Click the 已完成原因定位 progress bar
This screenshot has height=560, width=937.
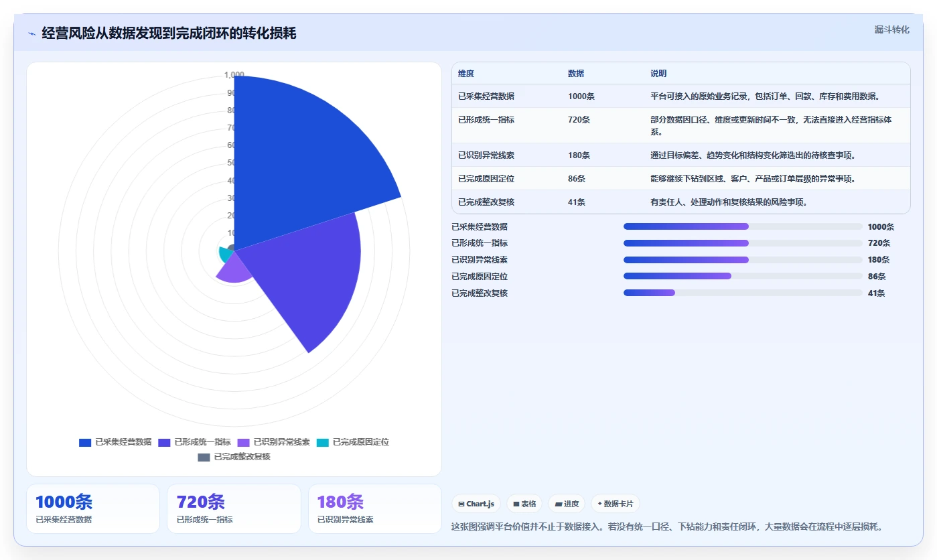(x=743, y=276)
